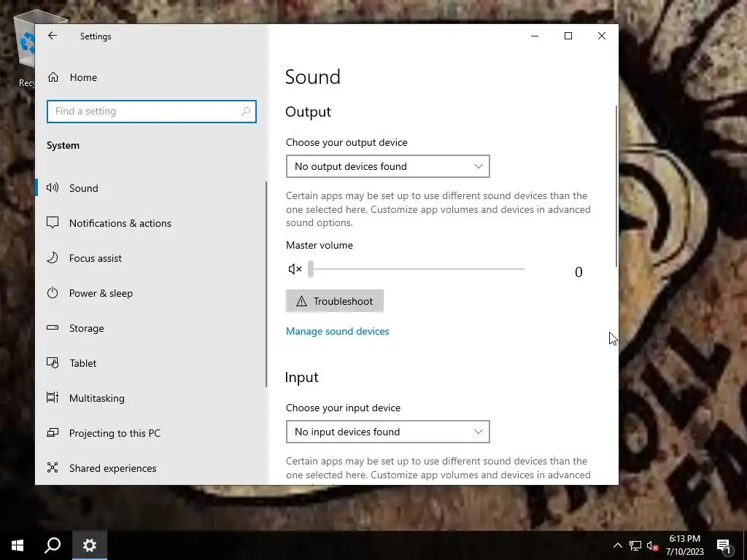Close the Settings window

click(x=602, y=36)
